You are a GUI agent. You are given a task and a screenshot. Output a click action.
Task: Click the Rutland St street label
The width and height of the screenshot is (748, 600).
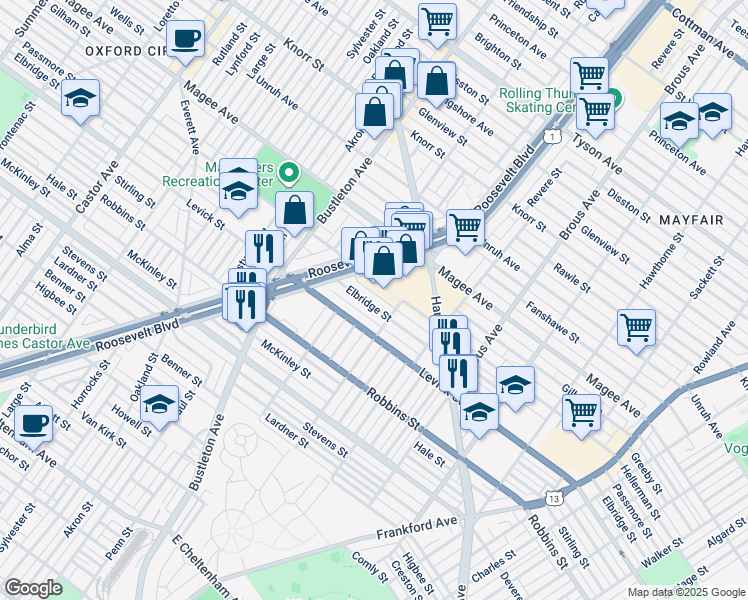coord(229,44)
